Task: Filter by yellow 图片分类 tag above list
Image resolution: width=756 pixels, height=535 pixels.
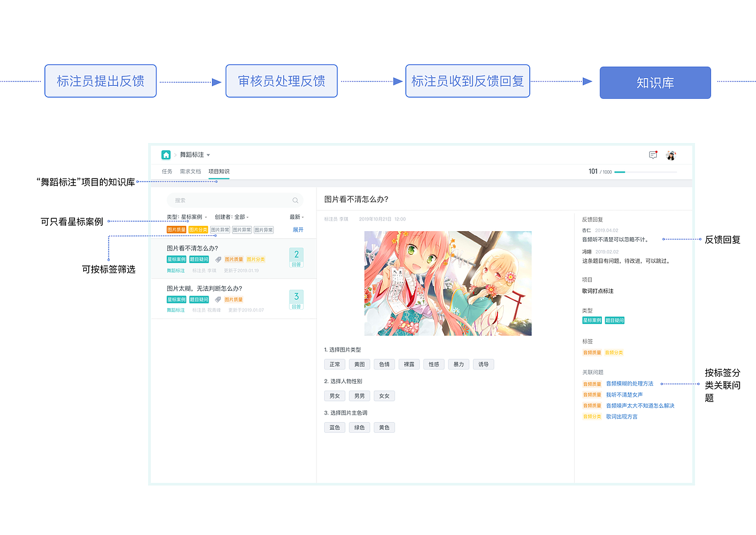Action: (198, 230)
